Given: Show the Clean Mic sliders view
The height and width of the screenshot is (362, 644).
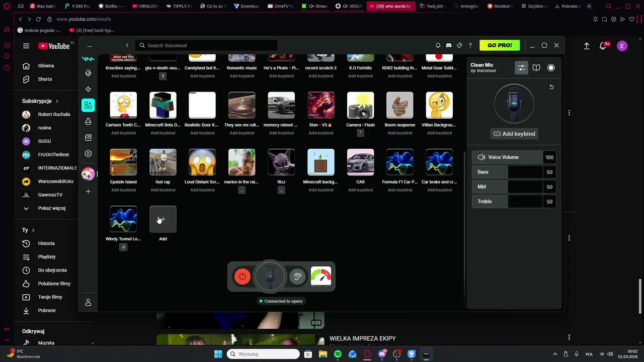Looking at the screenshot, I should 522,67.
